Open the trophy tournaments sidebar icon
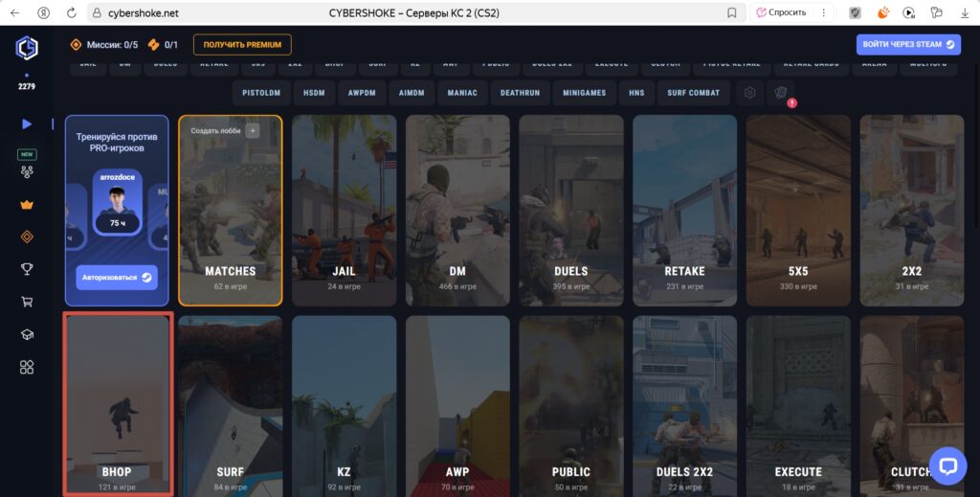 pos(27,269)
